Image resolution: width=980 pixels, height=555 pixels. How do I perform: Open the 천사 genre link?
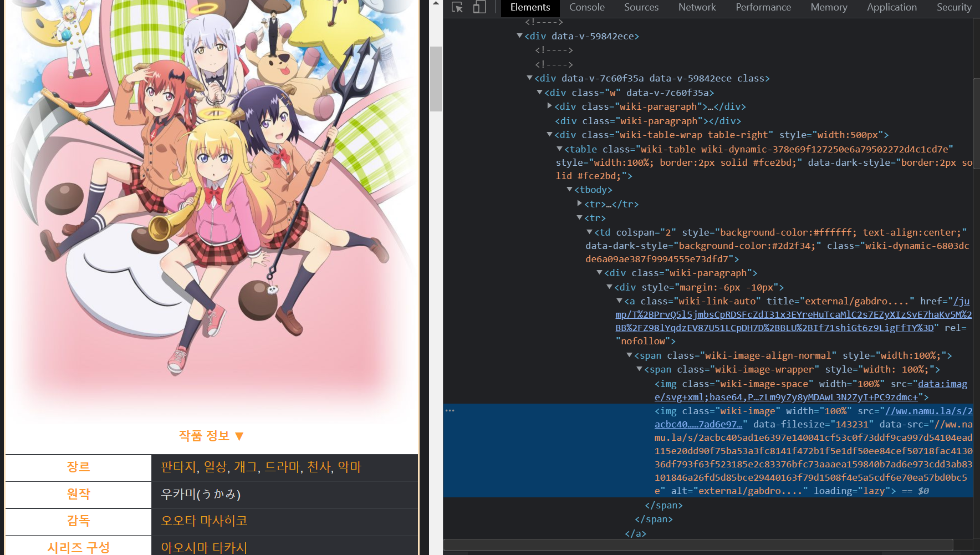point(319,467)
